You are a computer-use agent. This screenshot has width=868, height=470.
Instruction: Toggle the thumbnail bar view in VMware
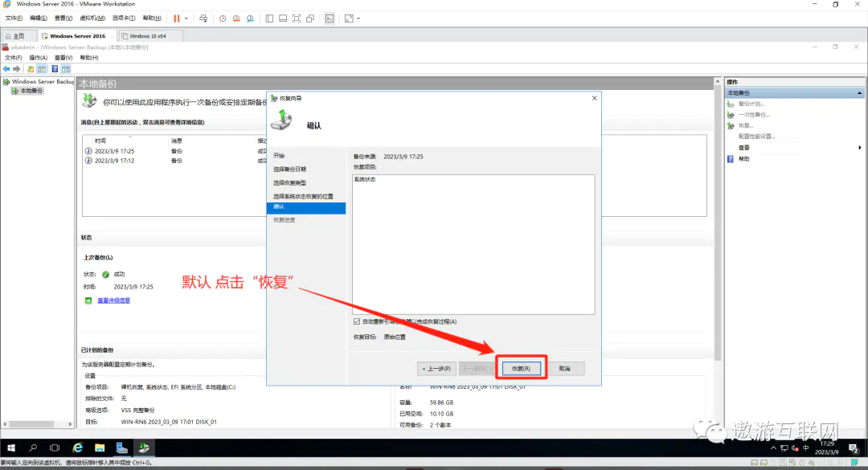point(283,18)
